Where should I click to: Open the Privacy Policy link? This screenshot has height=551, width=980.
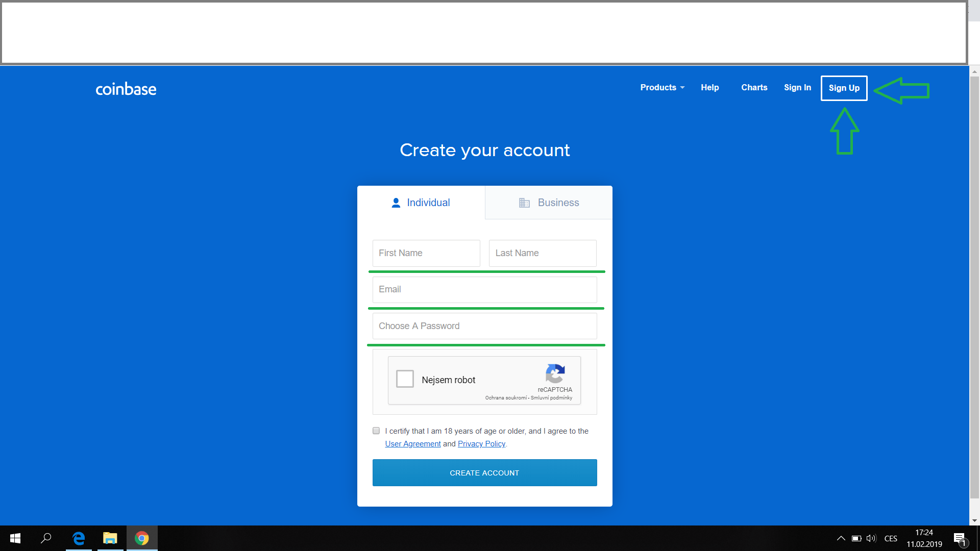[481, 444]
